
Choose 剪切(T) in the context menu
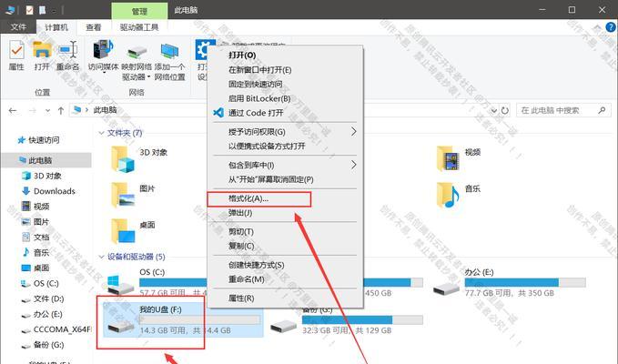pyautogui.click(x=285, y=232)
